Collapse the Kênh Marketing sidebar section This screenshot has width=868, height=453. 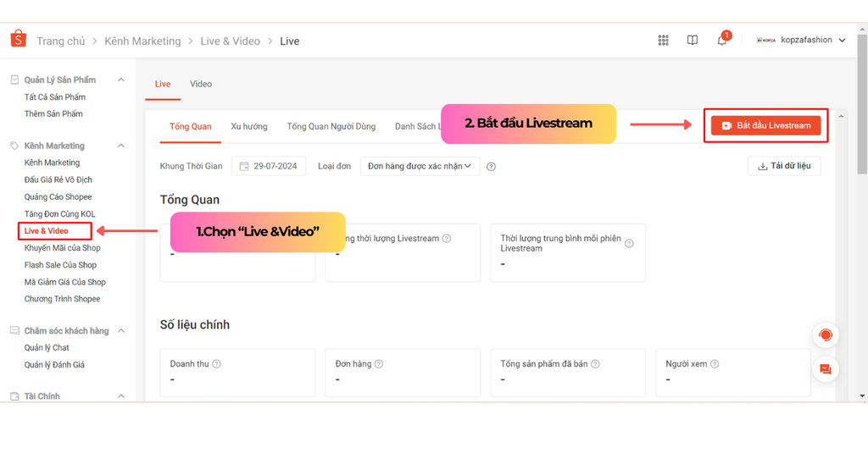[x=120, y=146]
